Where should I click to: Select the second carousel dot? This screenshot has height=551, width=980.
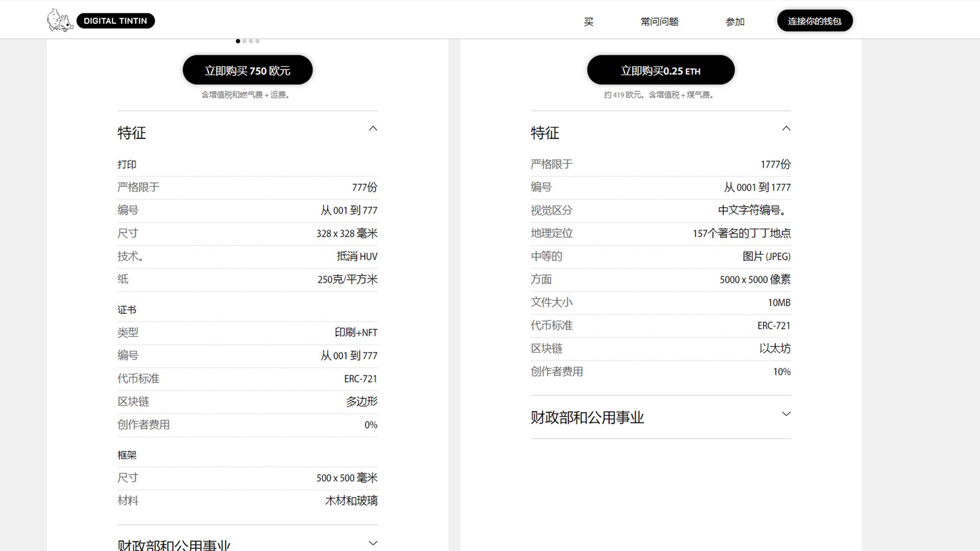point(244,41)
